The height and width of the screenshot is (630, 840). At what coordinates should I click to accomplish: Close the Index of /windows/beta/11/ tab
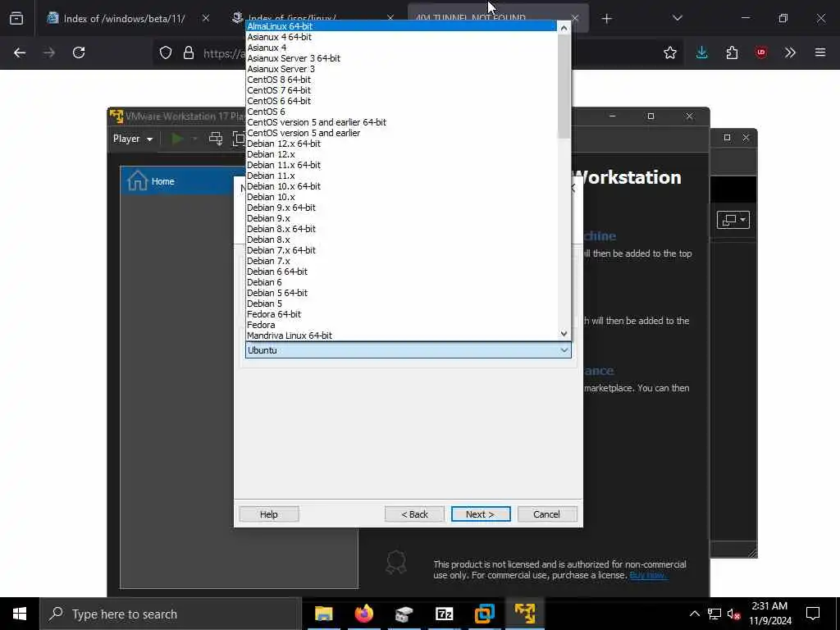pos(206,19)
